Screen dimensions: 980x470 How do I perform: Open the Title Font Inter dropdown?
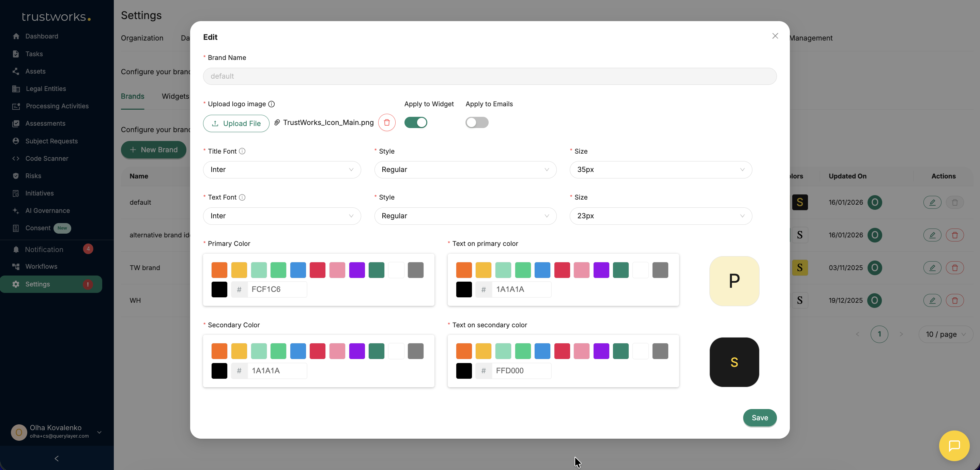click(x=281, y=170)
